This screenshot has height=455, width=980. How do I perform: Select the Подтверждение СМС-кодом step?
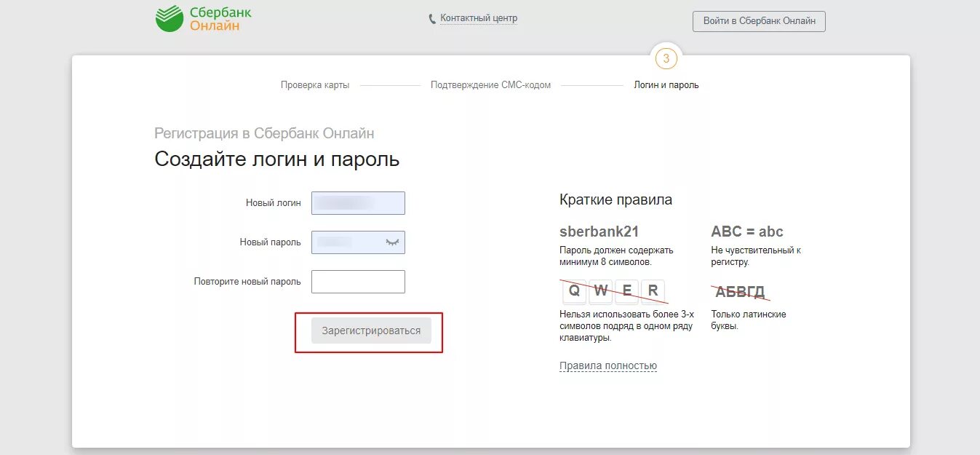click(490, 85)
